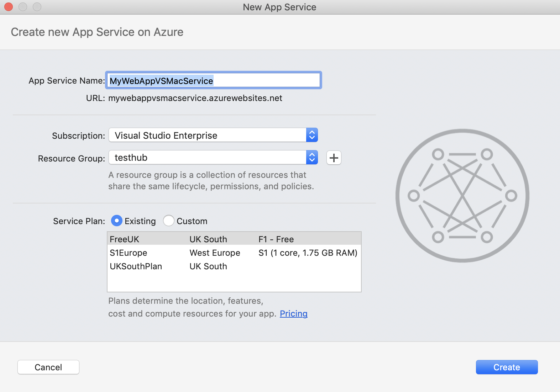
Task: Click the plus icon to add resource group
Action: coord(334,158)
